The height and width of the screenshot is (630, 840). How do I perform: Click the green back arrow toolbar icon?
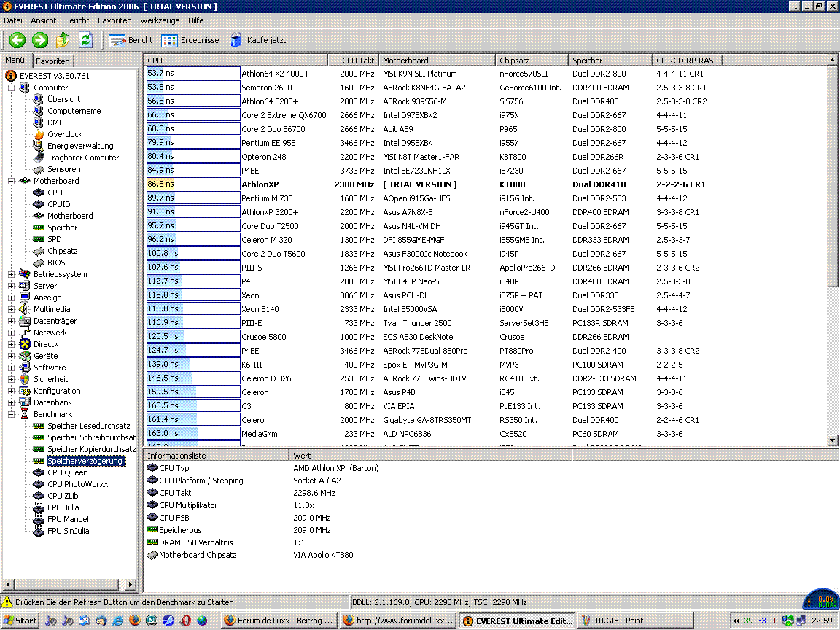17,40
